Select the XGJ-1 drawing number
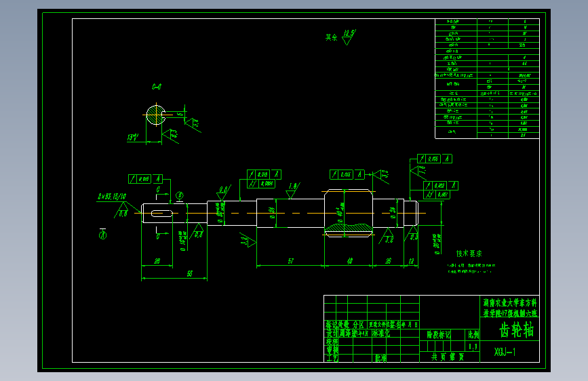The image size is (588, 381). pos(505,352)
